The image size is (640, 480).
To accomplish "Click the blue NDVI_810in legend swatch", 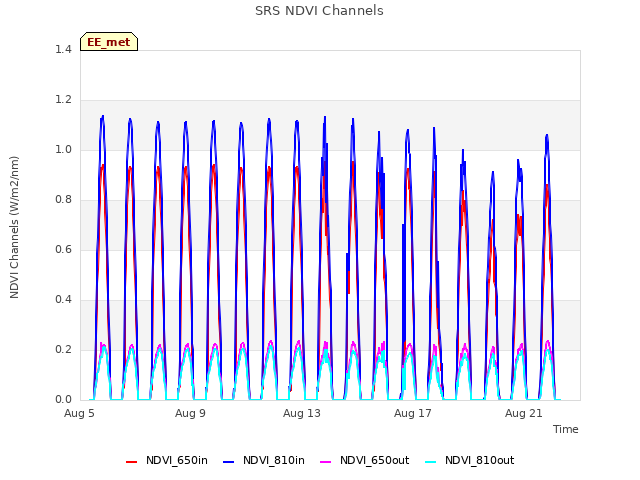I will coord(229,462).
